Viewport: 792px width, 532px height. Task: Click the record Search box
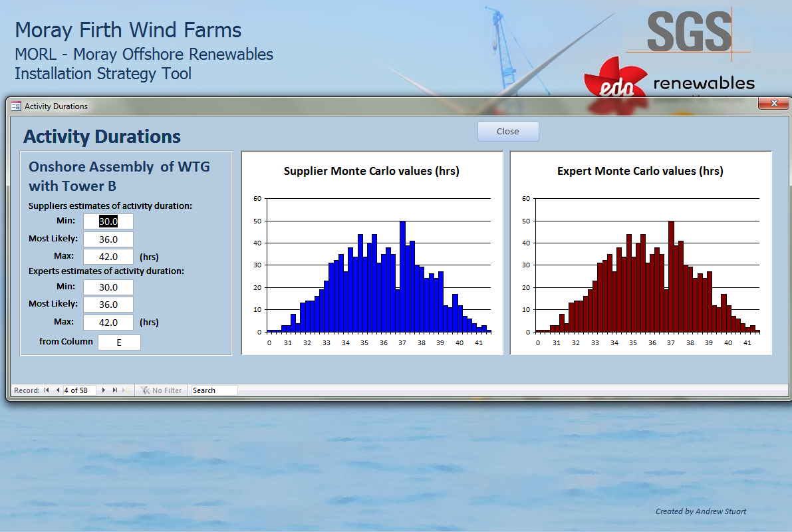[214, 390]
